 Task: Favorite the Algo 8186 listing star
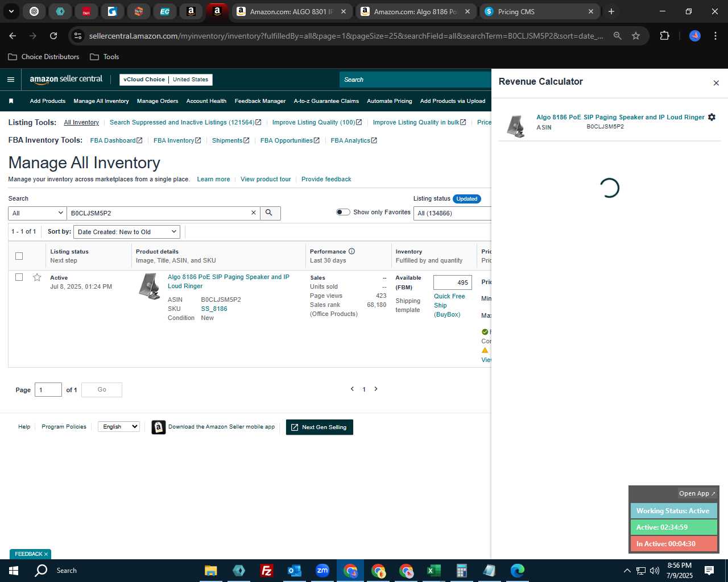(37, 277)
